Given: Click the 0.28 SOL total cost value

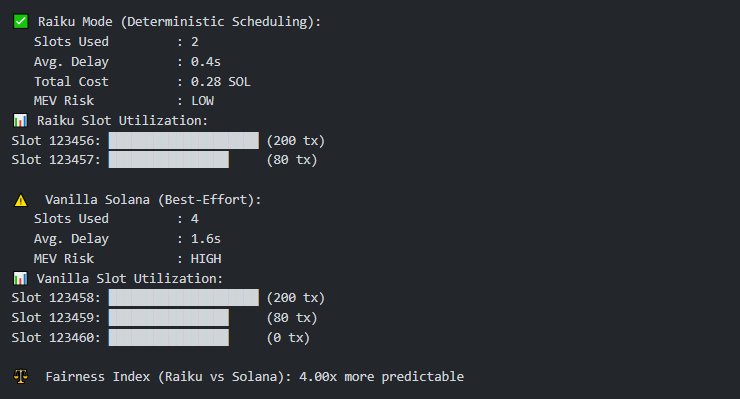Looking at the screenshot, I should pyautogui.click(x=220, y=82).
